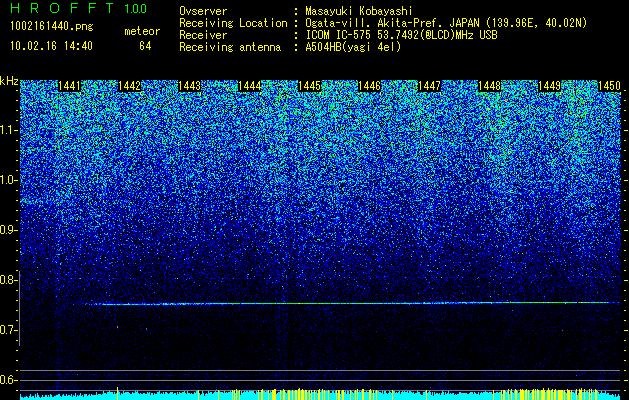Click the Receiving antenna label

point(230,47)
